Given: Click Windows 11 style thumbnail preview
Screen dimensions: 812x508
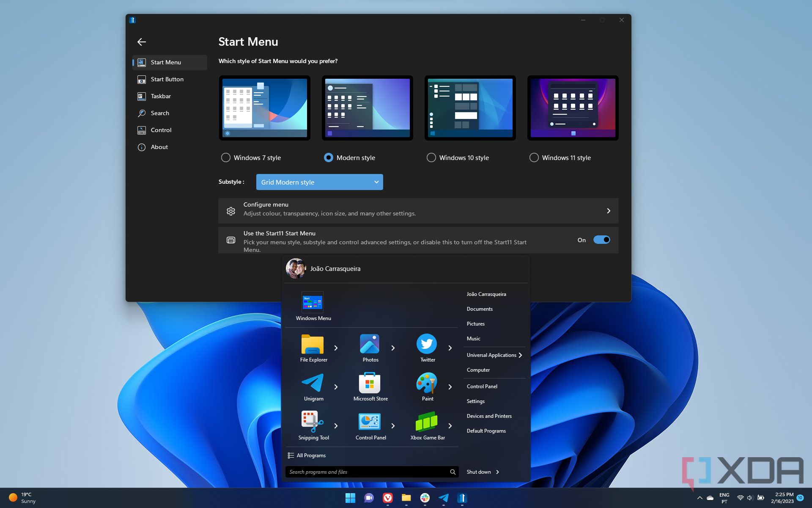Looking at the screenshot, I should (x=573, y=107).
